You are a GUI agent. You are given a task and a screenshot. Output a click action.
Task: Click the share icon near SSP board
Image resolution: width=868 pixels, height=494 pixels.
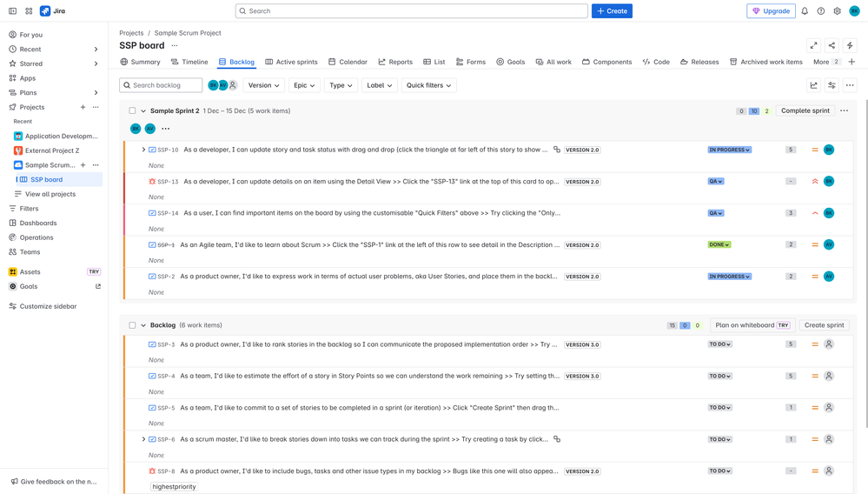click(x=832, y=45)
